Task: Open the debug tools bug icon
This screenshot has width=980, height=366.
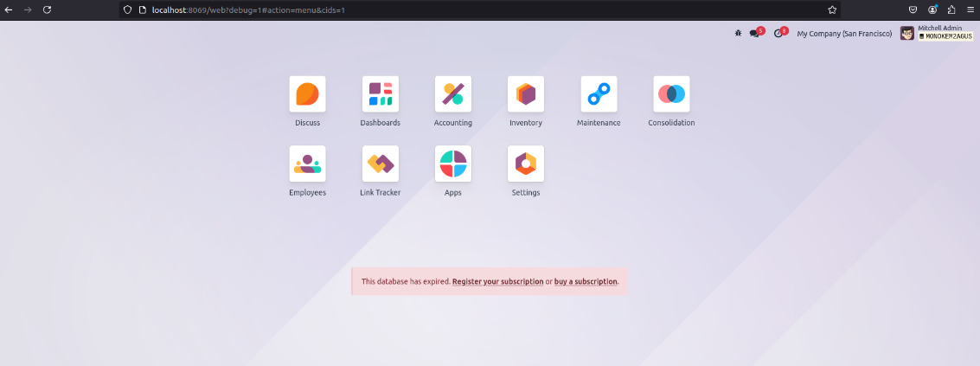Action: pos(738,33)
